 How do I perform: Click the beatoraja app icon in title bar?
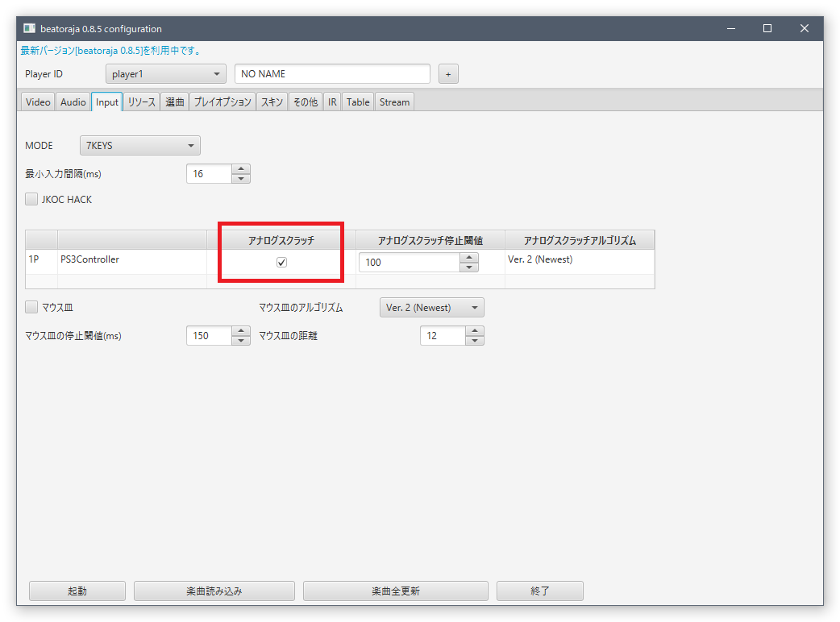(x=29, y=28)
